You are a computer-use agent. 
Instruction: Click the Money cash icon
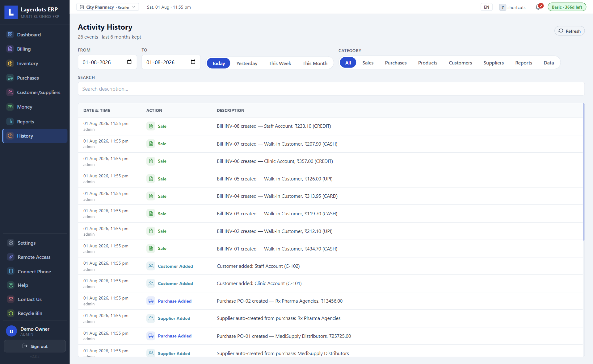pos(10,107)
